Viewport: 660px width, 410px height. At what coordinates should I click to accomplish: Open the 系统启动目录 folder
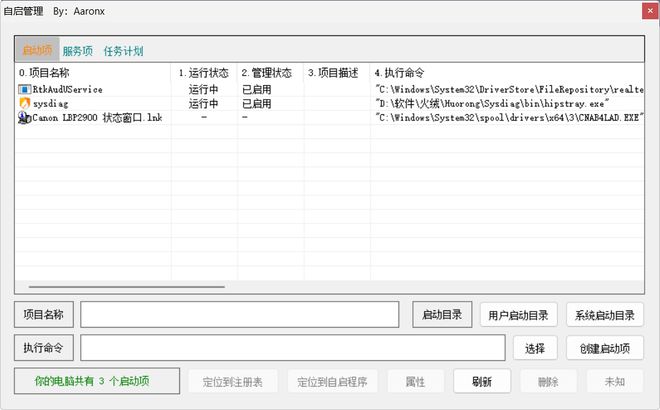605,315
